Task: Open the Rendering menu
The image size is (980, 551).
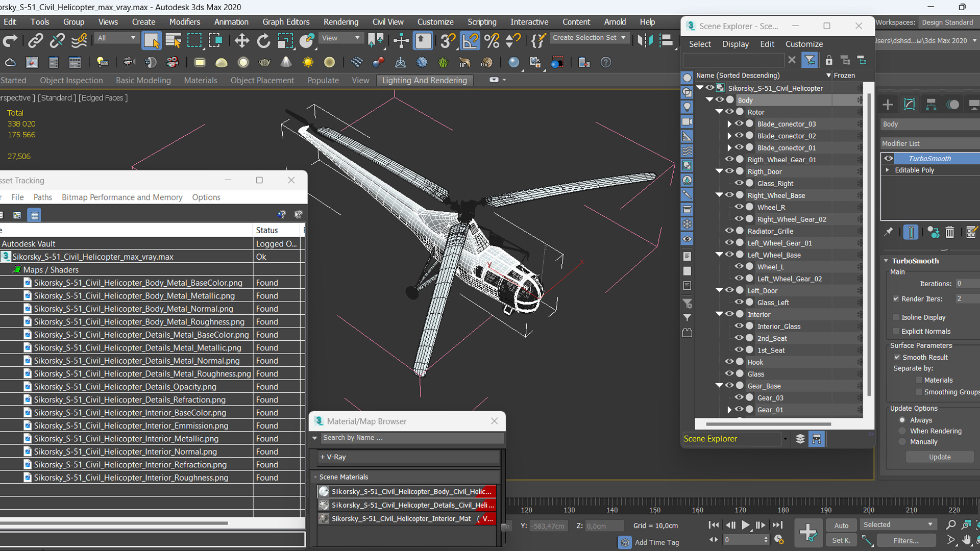Action: (x=340, y=22)
